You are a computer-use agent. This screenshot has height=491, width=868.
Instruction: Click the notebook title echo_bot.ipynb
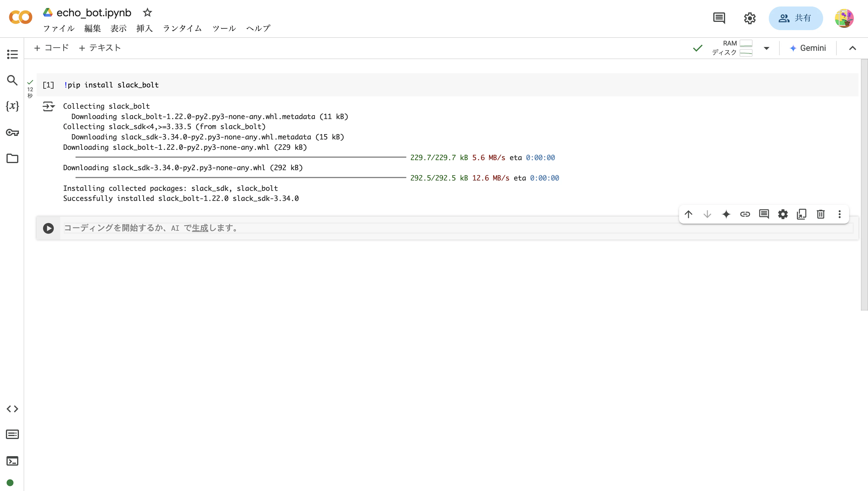pos(94,13)
